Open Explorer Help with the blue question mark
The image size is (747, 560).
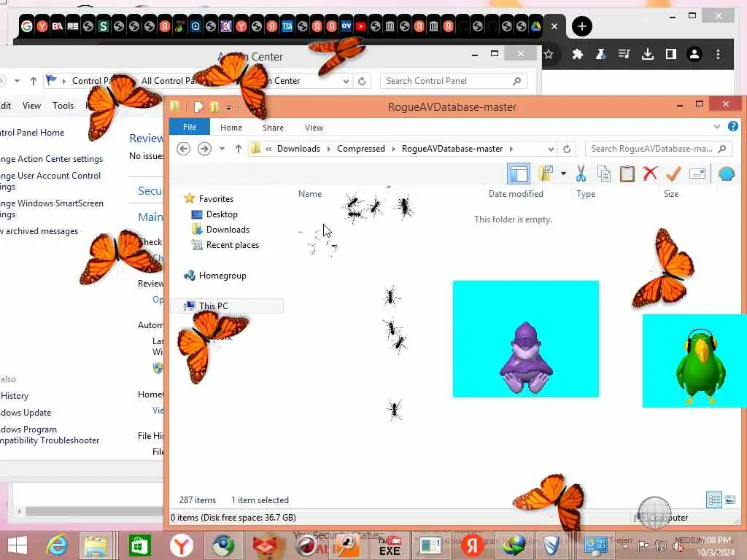pos(732,126)
